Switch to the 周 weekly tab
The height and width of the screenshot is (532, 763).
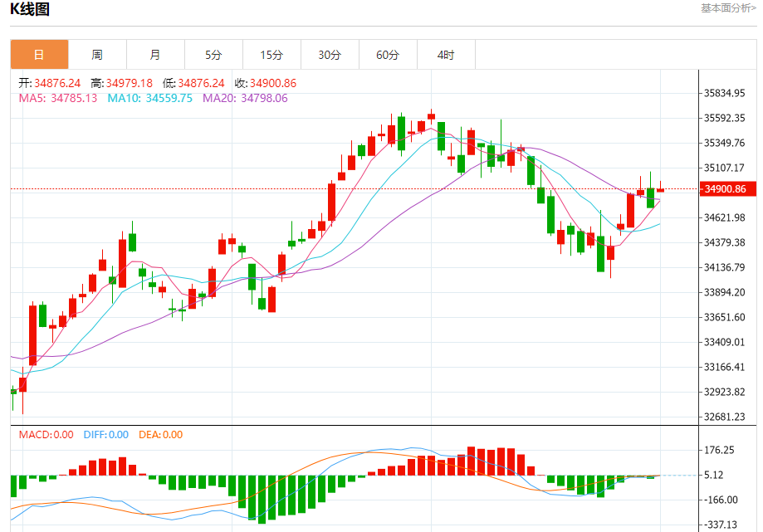tap(97, 55)
